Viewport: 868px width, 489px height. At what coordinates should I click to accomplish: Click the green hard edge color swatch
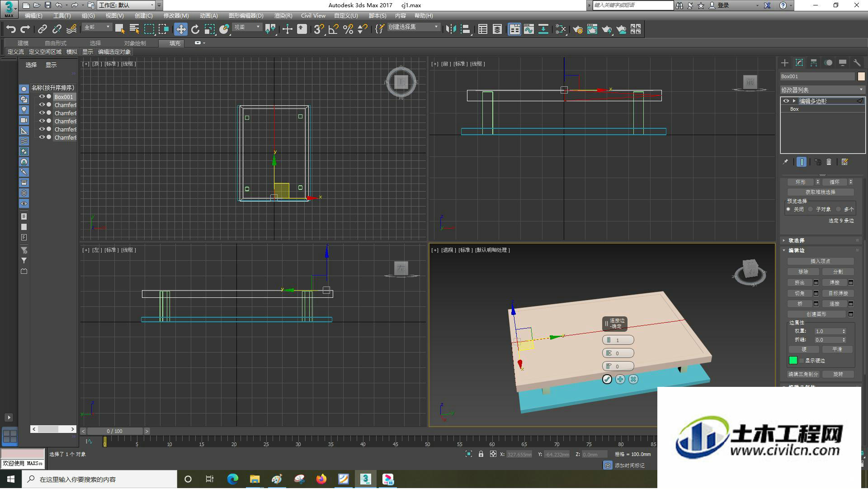point(793,361)
